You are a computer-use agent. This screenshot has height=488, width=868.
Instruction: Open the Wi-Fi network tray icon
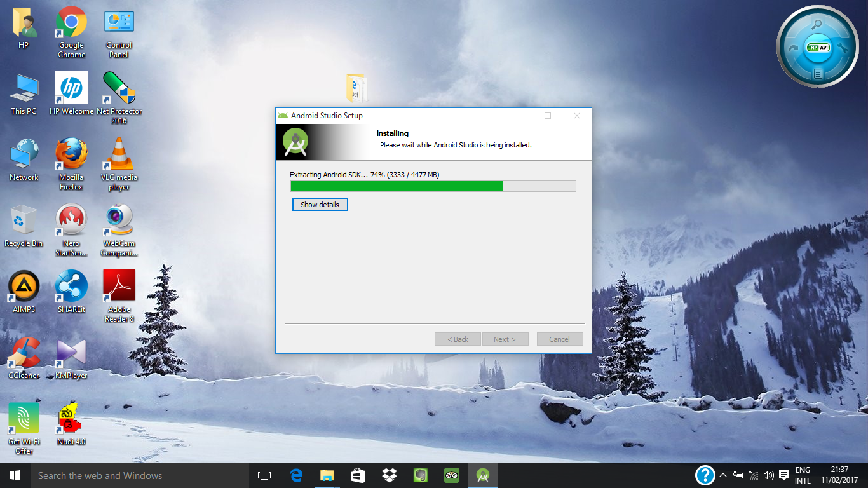(754, 475)
